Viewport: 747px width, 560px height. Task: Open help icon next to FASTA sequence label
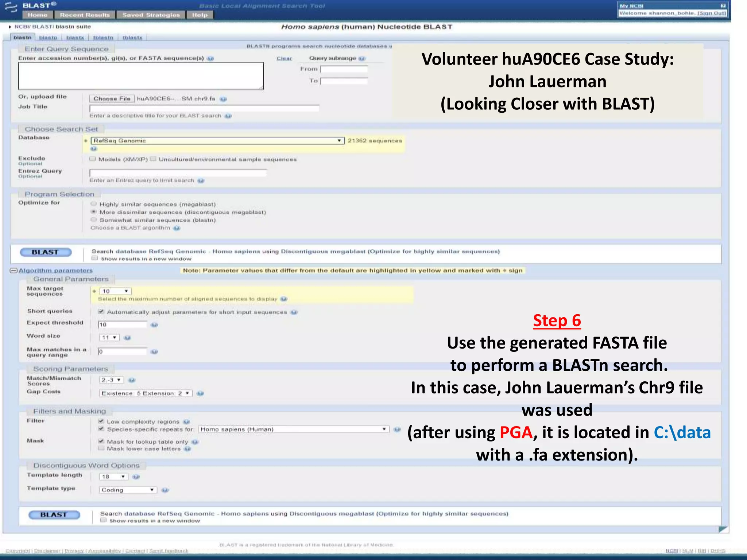(x=210, y=58)
